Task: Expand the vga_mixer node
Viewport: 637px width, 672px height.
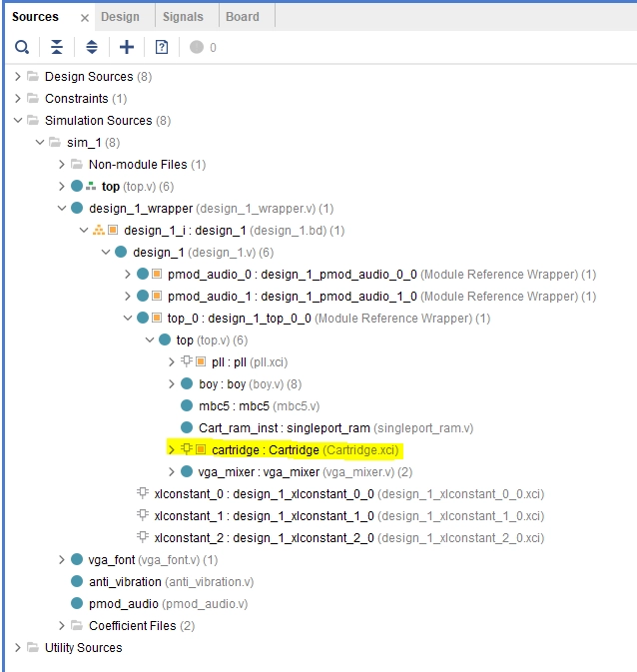Action: click(172, 472)
